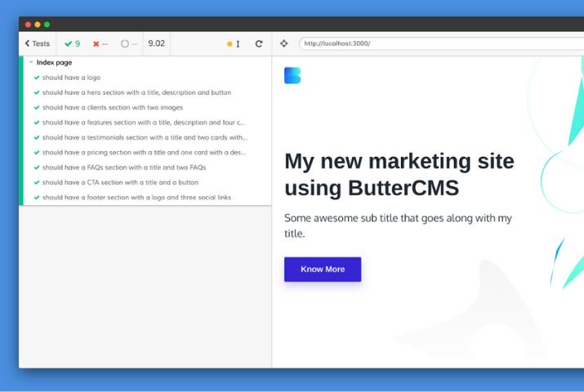Select the footer section test row

point(136,198)
